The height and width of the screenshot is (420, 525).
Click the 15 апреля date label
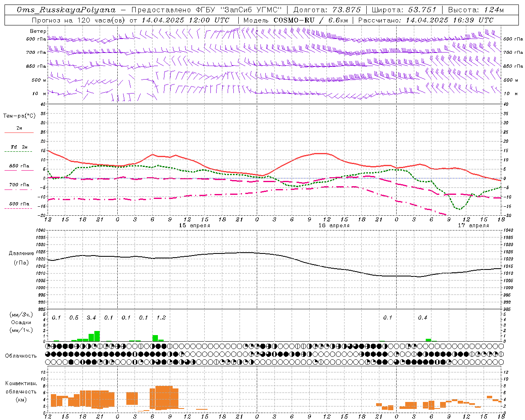[x=194, y=226]
